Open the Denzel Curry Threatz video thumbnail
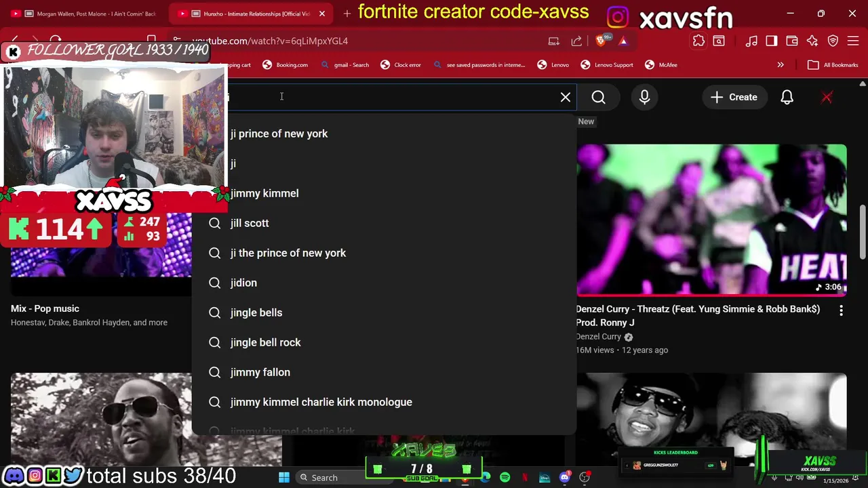Image resolution: width=868 pixels, height=488 pixels. tap(711, 220)
